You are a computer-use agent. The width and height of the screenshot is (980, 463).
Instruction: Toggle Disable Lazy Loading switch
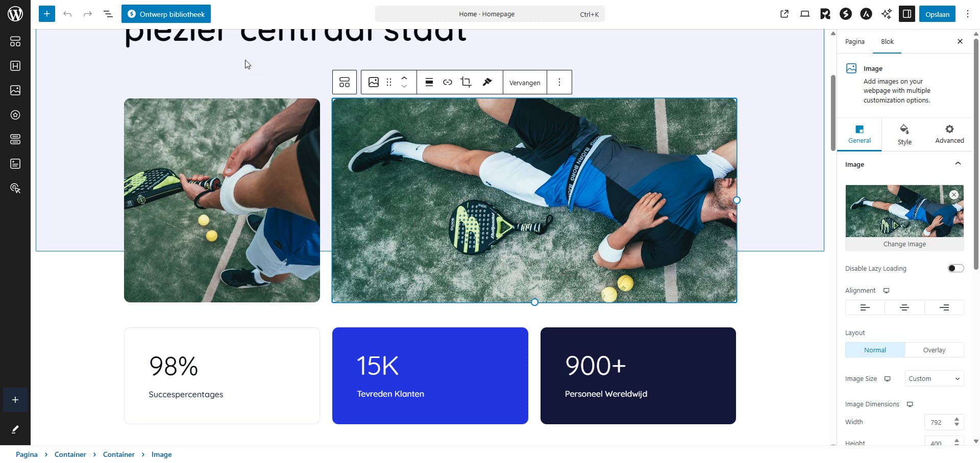click(x=955, y=268)
